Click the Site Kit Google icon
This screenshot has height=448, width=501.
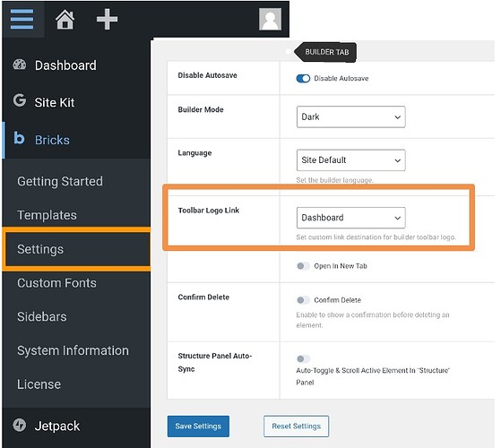point(20,100)
